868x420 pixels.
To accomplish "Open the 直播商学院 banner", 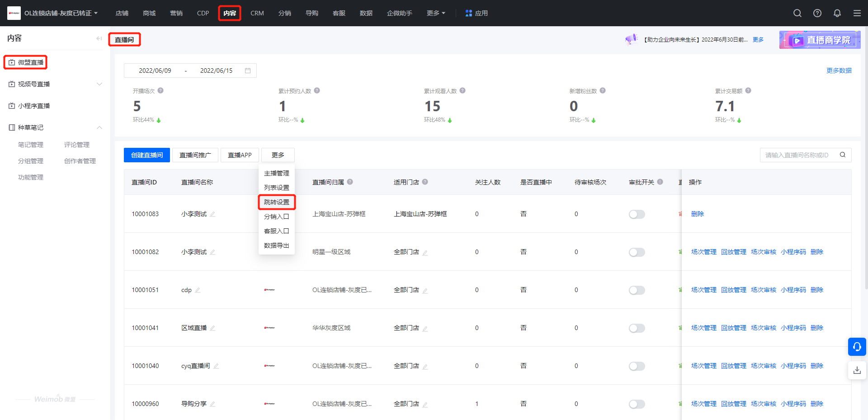I will pos(820,40).
